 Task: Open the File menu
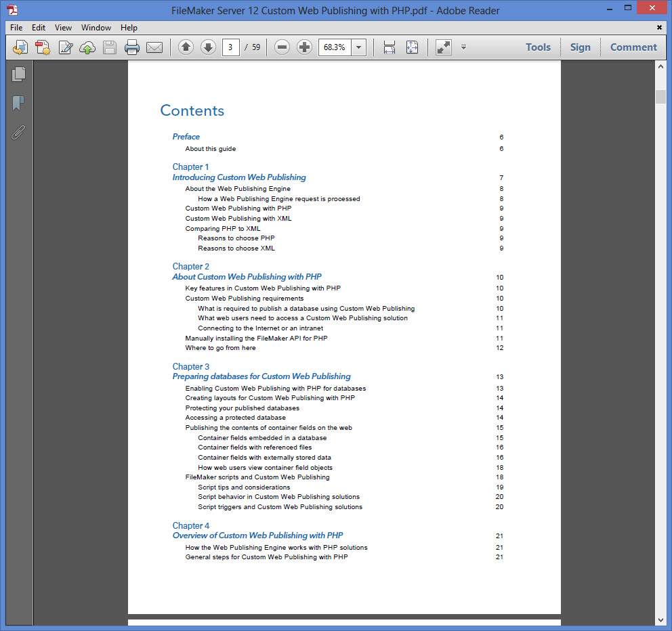(16, 27)
